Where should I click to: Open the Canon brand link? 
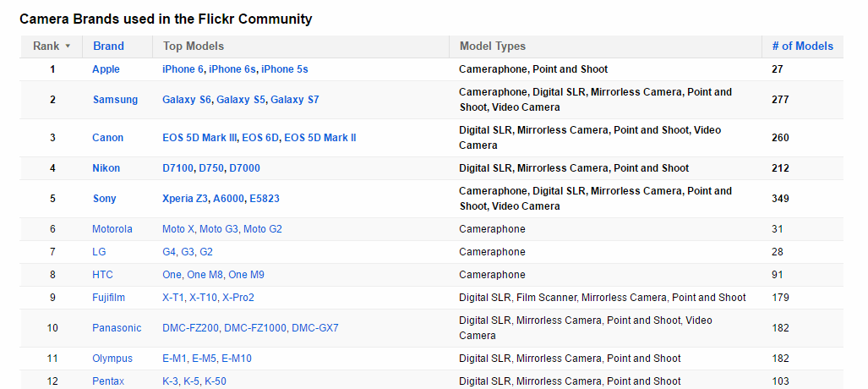pos(108,138)
